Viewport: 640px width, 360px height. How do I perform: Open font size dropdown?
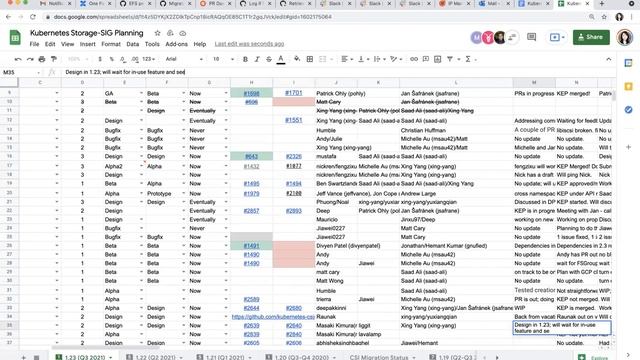pyautogui.click(x=223, y=59)
